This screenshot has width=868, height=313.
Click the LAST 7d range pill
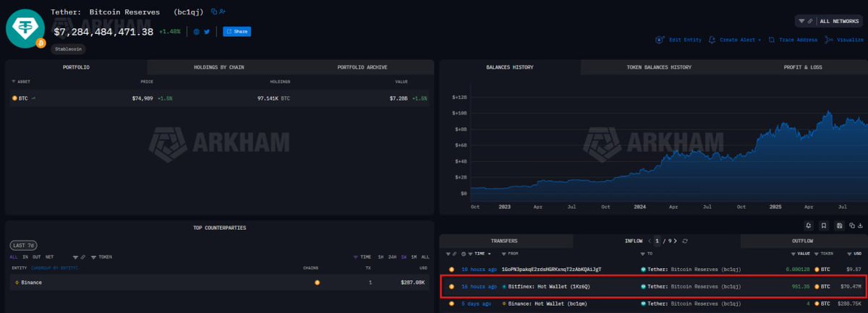pyautogui.click(x=25, y=246)
